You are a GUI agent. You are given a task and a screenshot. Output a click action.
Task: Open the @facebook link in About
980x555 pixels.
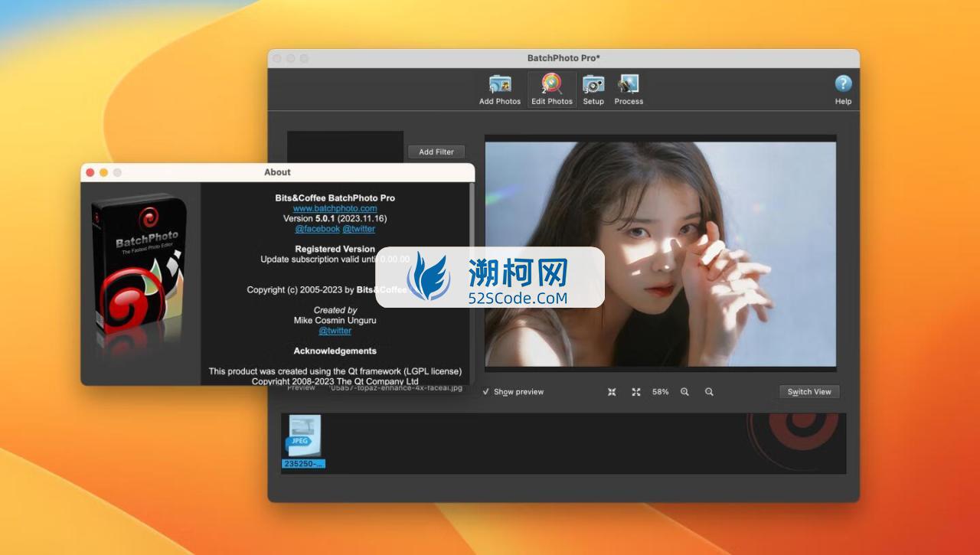317,229
